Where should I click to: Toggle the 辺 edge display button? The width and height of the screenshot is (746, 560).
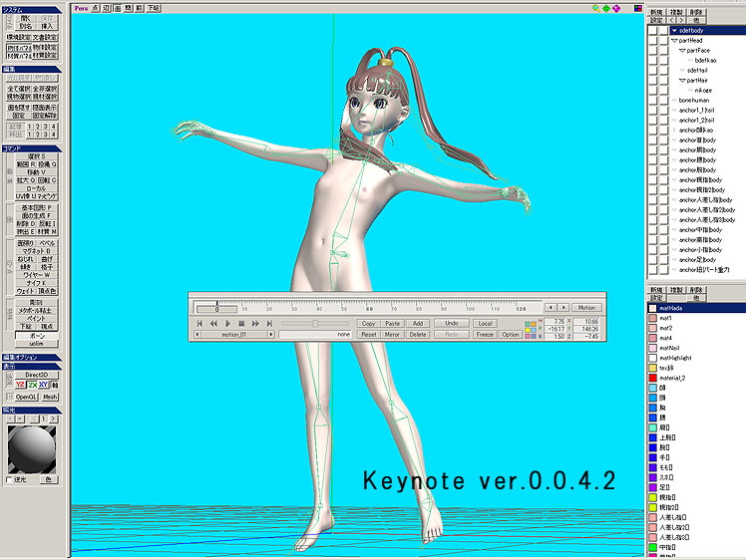pos(106,9)
